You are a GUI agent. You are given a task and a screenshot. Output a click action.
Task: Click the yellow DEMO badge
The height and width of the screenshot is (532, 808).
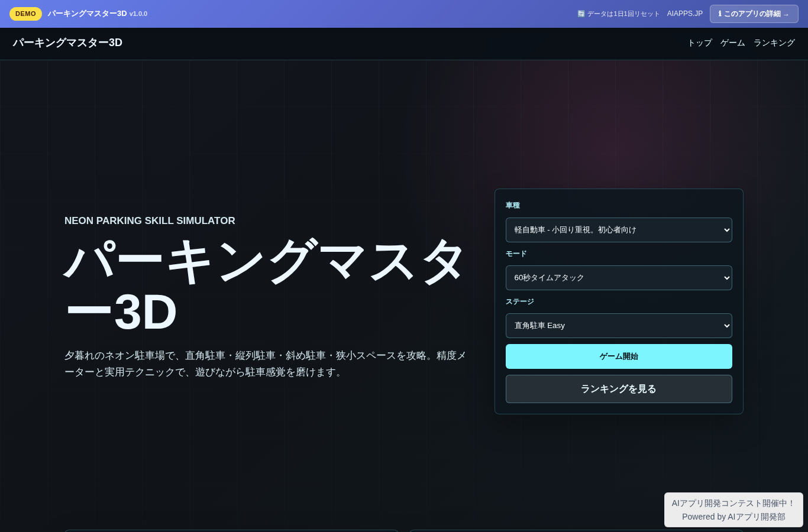click(x=25, y=14)
